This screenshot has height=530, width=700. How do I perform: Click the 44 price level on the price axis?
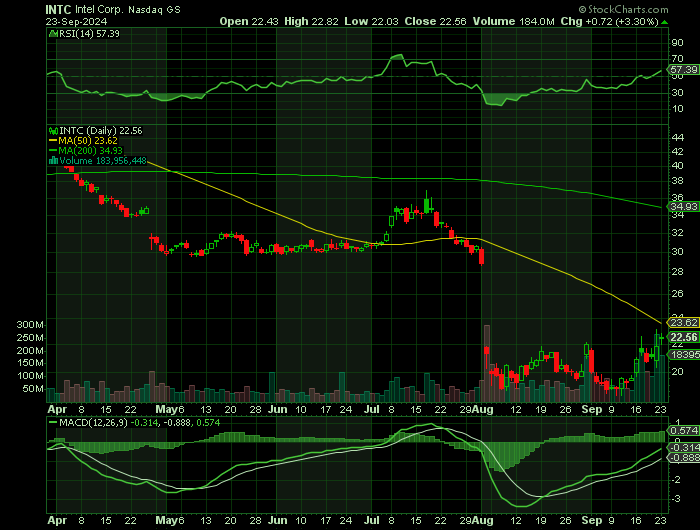(x=677, y=138)
